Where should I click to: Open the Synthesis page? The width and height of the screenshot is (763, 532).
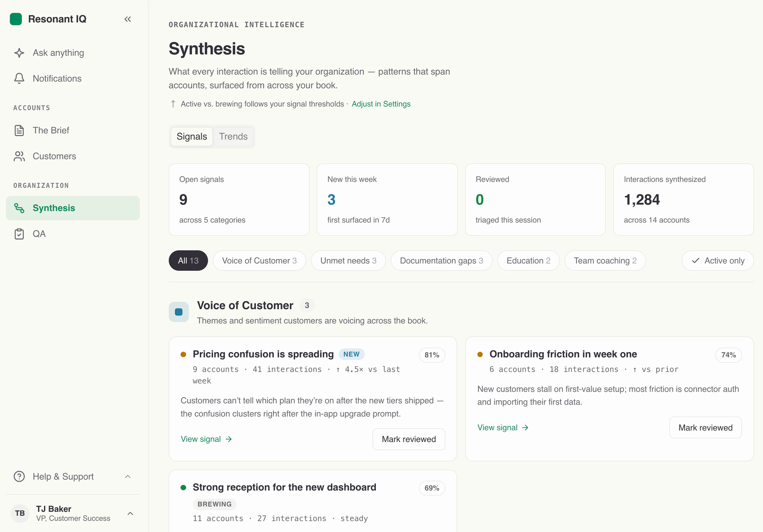73,208
